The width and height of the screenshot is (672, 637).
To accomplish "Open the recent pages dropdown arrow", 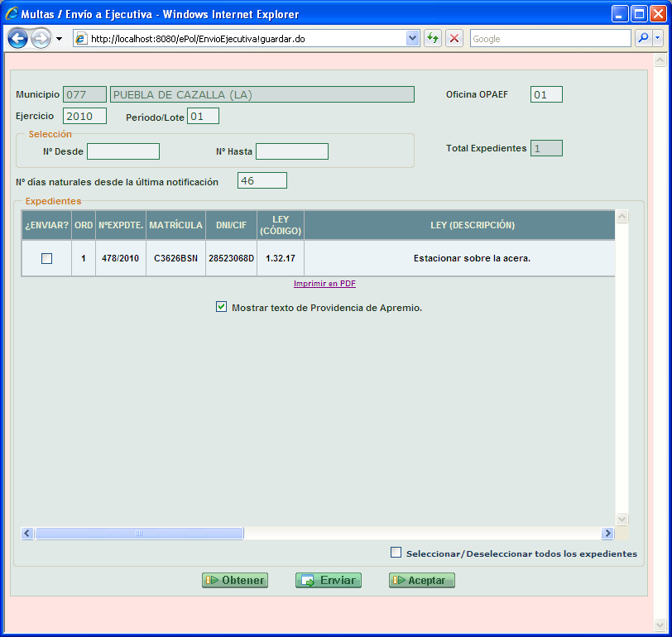I will 60,39.
